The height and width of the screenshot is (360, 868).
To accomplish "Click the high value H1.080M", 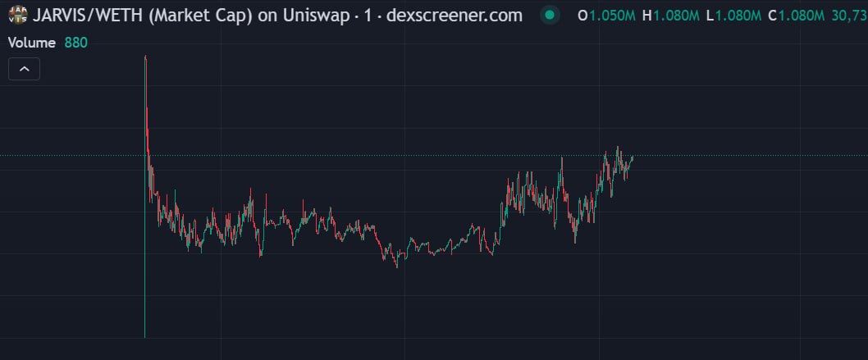I will tap(670, 16).
